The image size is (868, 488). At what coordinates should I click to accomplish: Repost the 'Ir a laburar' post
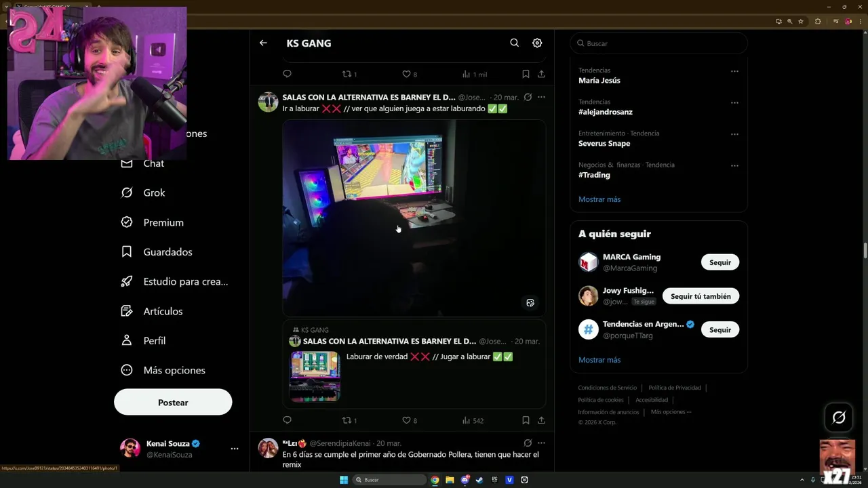pyautogui.click(x=349, y=420)
